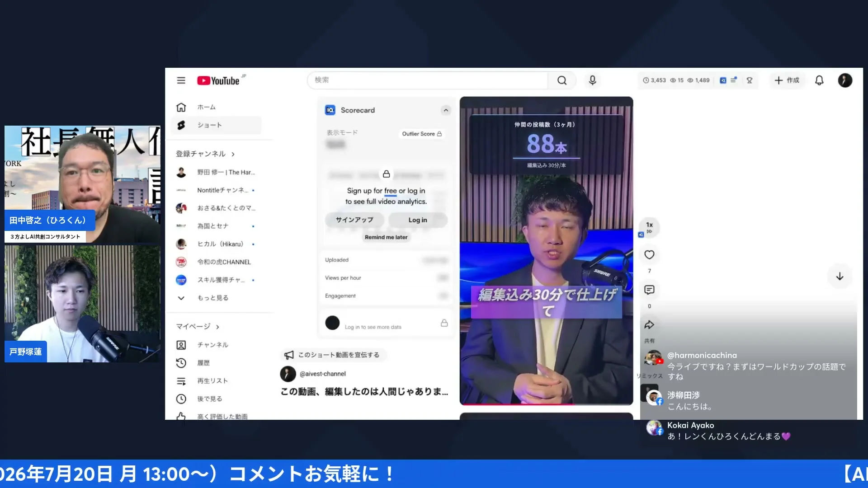Open the short's comments icon
The height and width of the screenshot is (488, 868).
[x=649, y=290]
